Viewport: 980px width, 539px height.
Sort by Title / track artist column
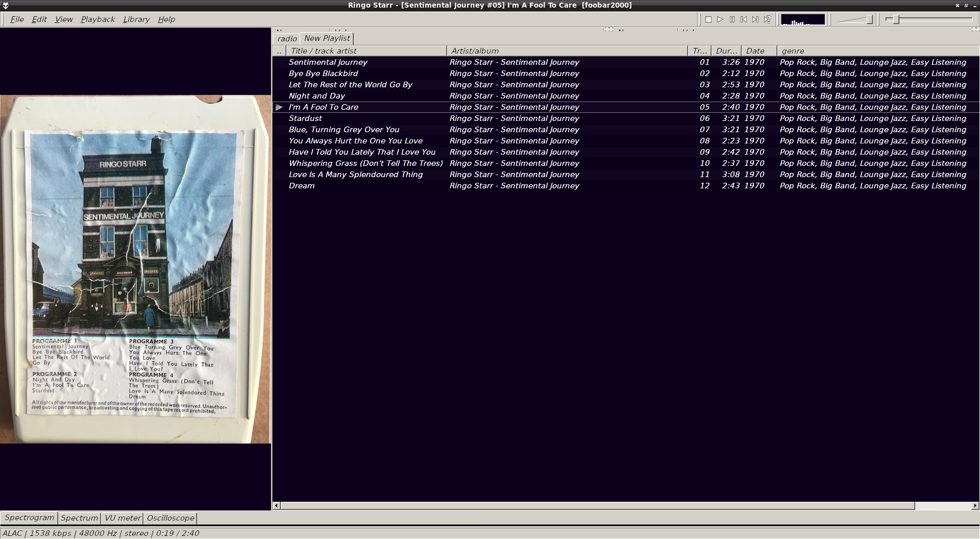[366, 51]
